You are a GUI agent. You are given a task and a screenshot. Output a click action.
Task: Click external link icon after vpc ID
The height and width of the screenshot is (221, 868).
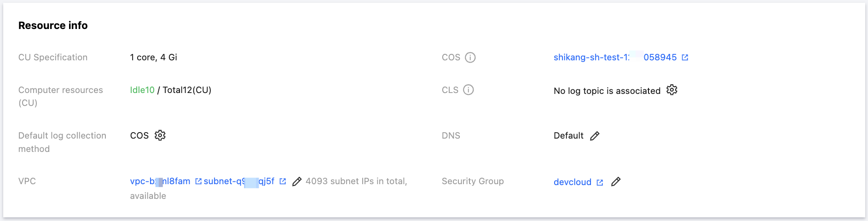(198, 181)
